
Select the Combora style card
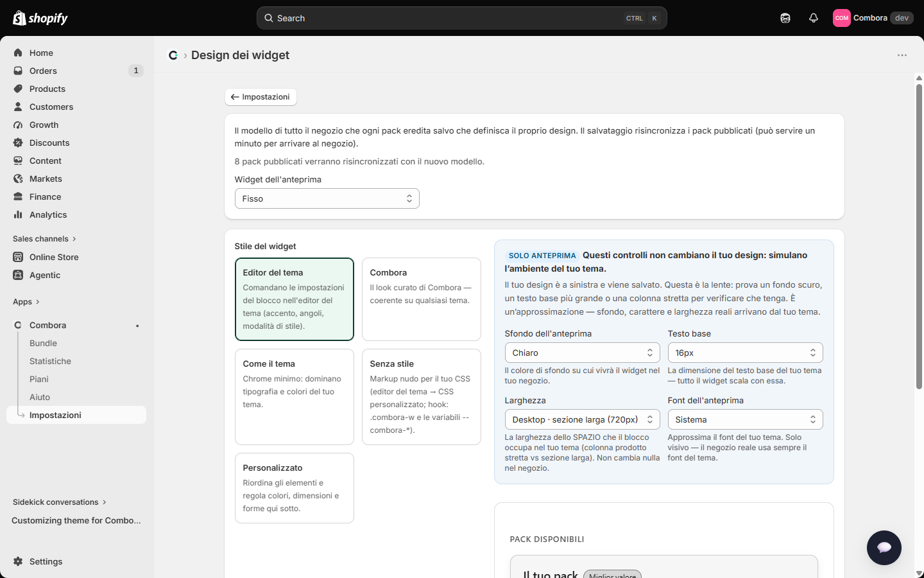[422, 299]
